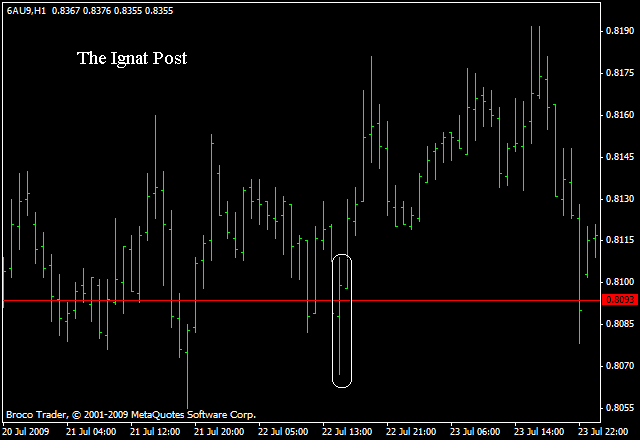Click the Broco Trader copyright text
This screenshot has width=640, height=440.
[x=130, y=414]
